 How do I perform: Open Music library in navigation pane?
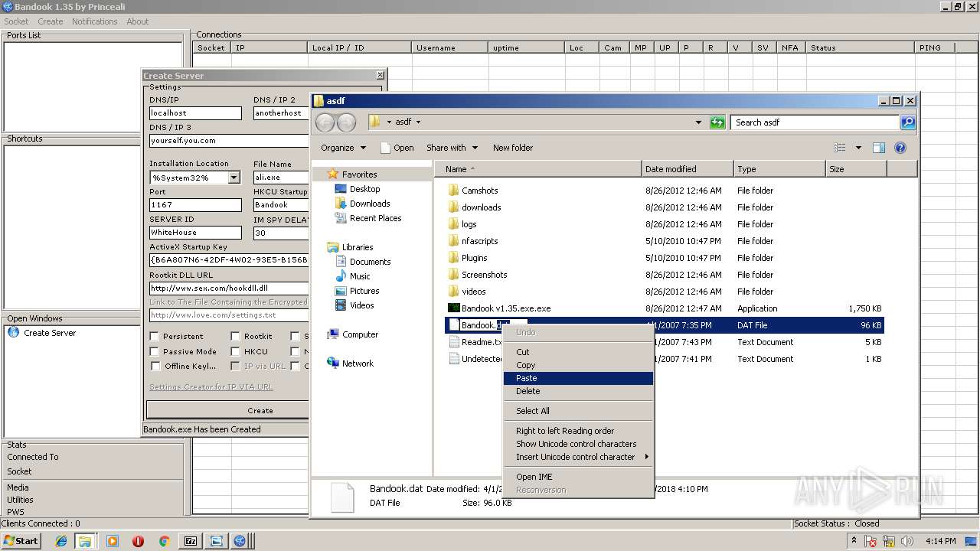point(359,276)
